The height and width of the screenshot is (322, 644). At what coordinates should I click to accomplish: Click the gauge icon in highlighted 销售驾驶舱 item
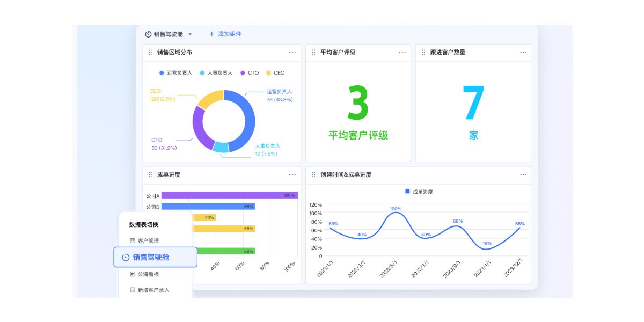click(126, 257)
